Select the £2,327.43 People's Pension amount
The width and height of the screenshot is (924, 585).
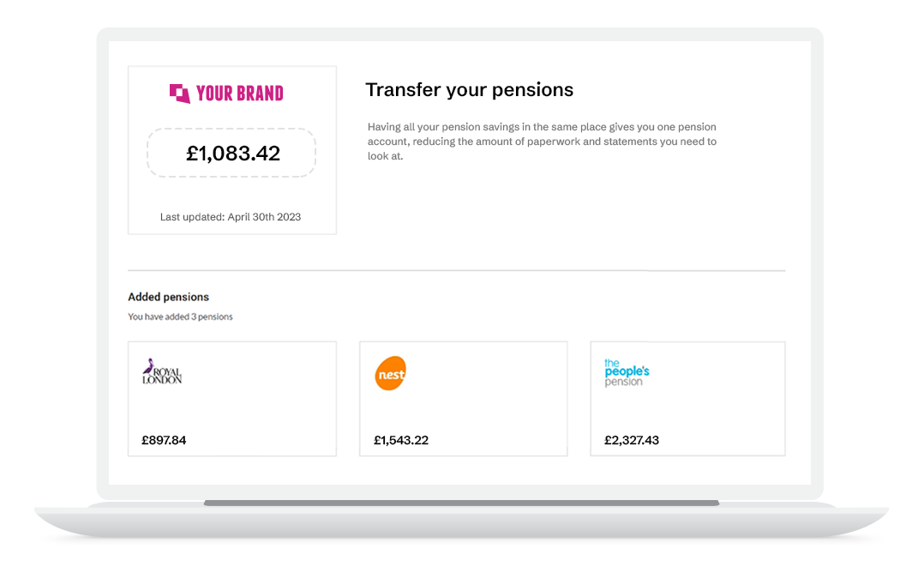[x=632, y=441]
